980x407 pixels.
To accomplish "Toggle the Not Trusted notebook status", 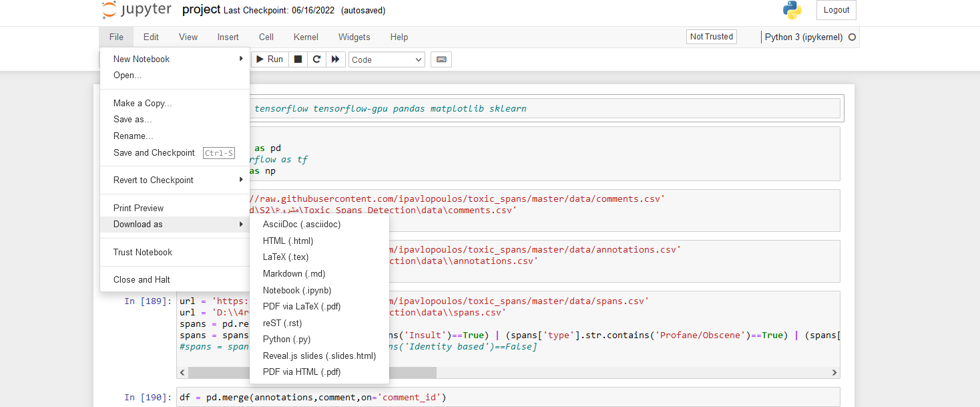I will (712, 37).
